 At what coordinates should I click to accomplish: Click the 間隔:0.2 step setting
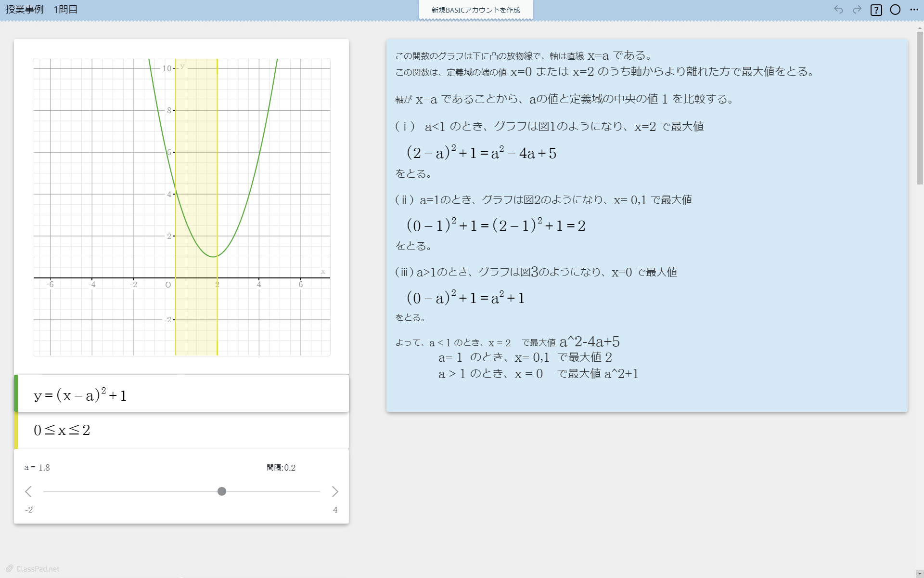pyautogui.click(x=281, y=468)
